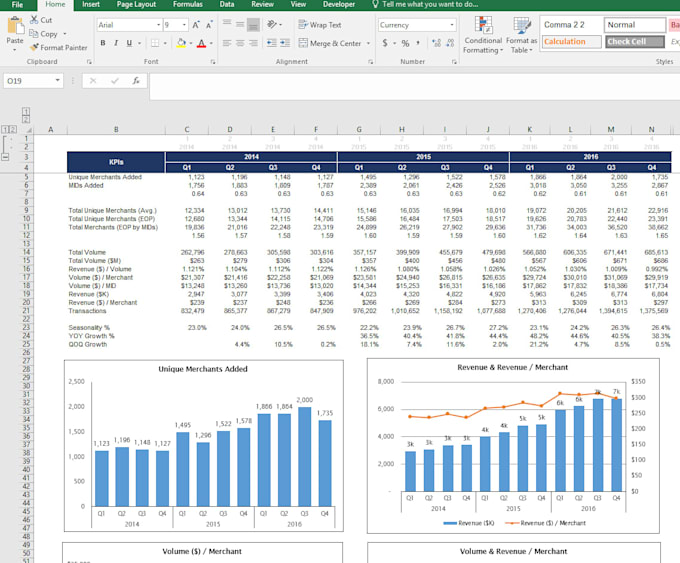Click the Insert Function fx icon

coord(138,81)
